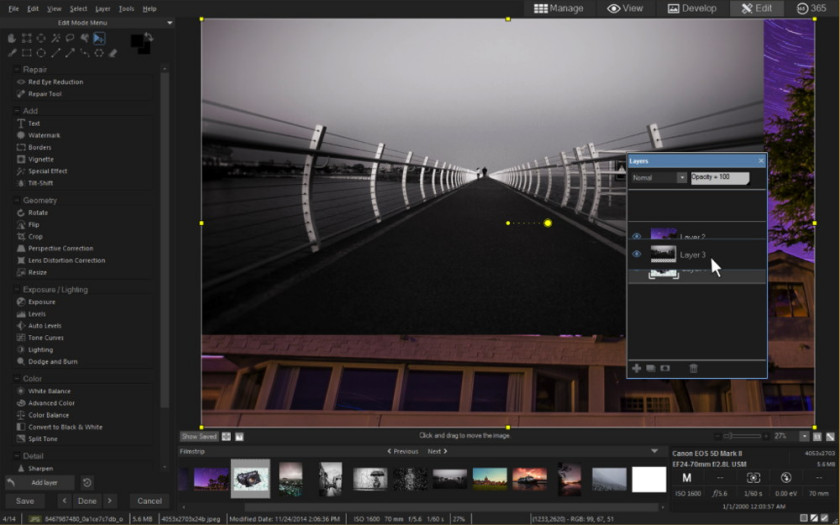Select the Rectangle drawing tool
The height and width of the screenshot is (525, 840).
[x=26, y=53]
